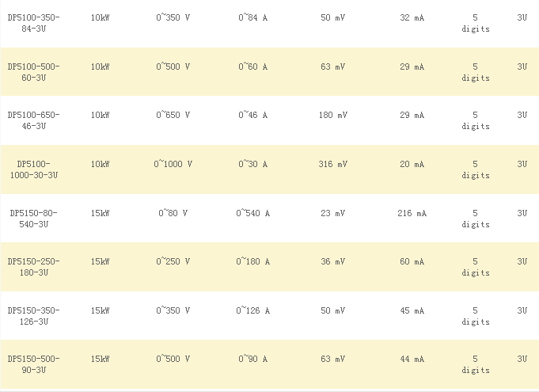Click the 216 mA cell
Screen dimensions: 539x392
(412, 213)
